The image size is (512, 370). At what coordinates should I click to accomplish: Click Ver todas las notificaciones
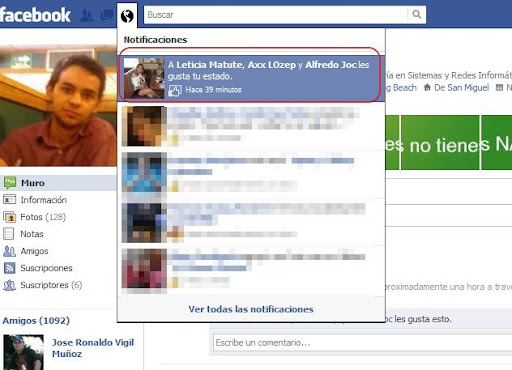[x=251, y=309]
